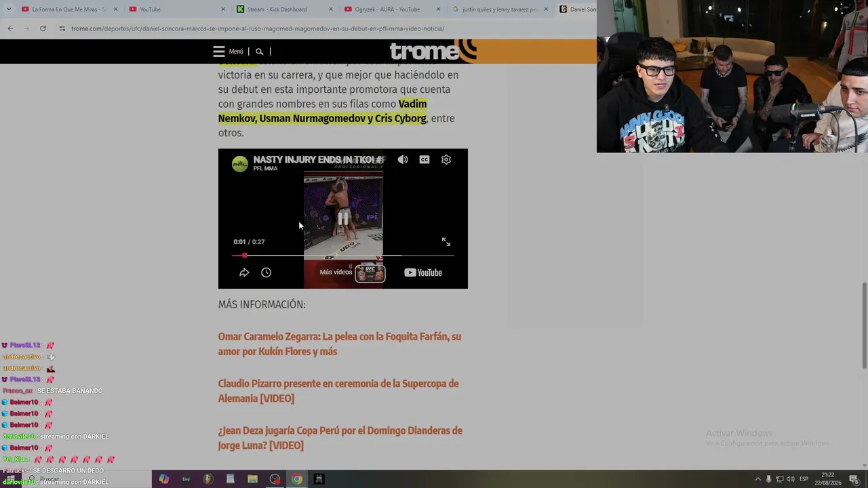View site information icon in address bar
The width and height of the screenshot is (868, 488).
coord(62,28)
